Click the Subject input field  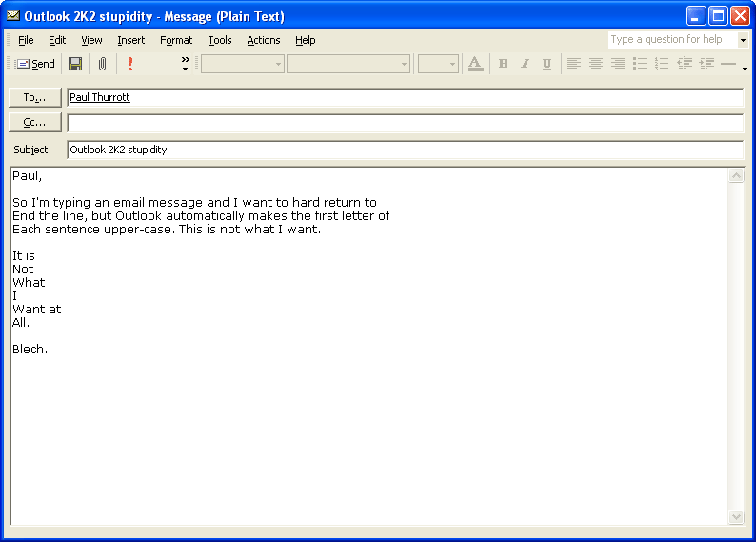405,150
